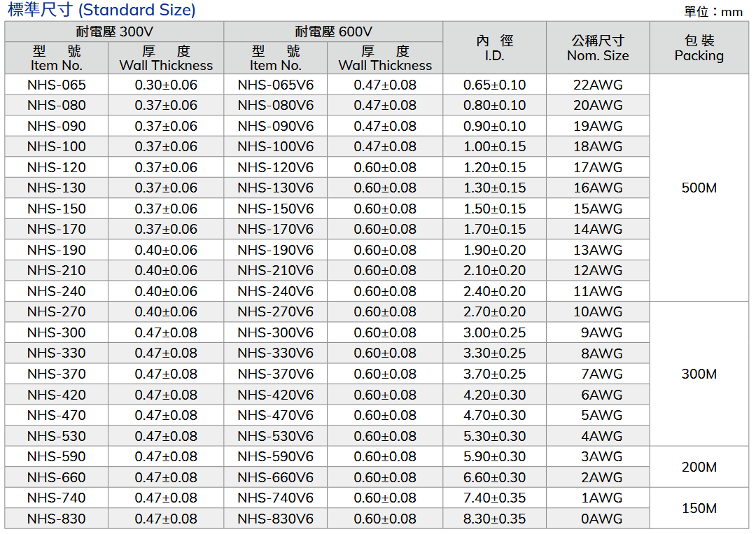The height and width of the screenshot is (534, 756).
Task: Click the Packing column header
Action: click(x=699, y=48)
